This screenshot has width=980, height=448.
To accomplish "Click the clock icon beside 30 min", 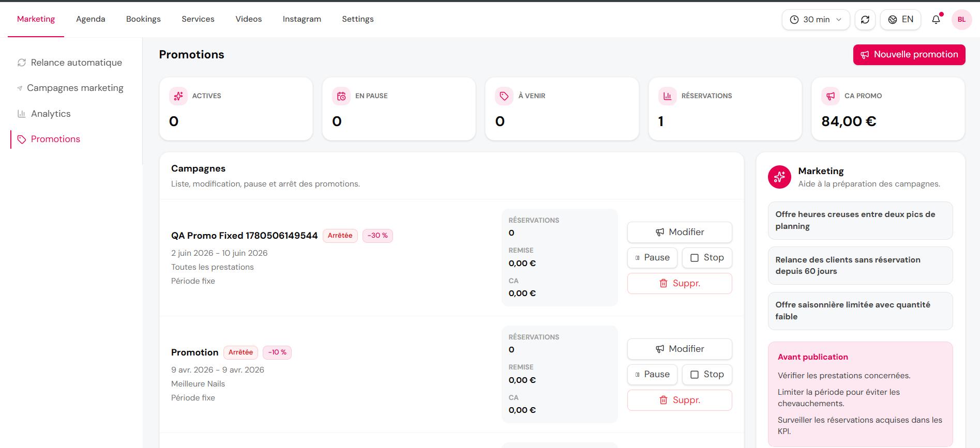I will [x=794, y=20].
